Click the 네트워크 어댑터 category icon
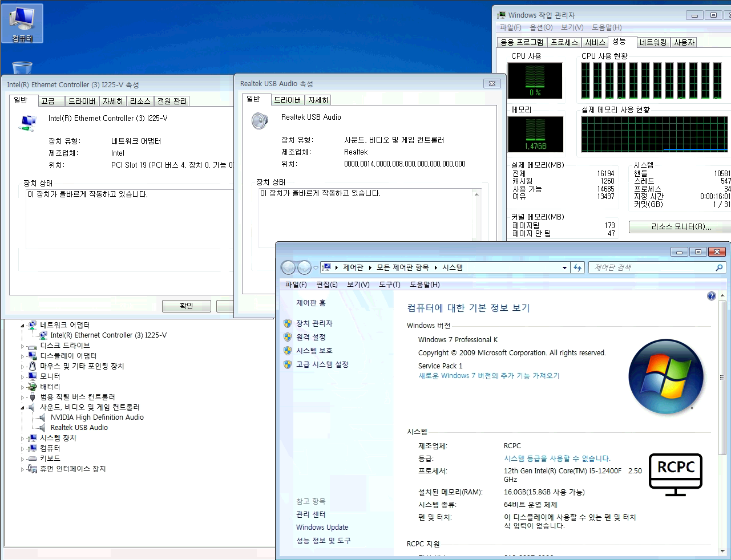Screen dimensions: 731x560 [x=33, y=325]
